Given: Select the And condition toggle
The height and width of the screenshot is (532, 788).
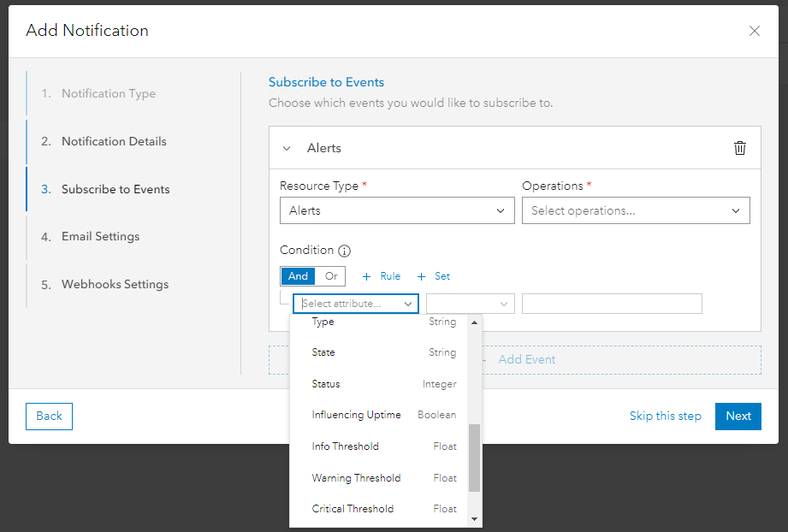Looking at the screenshot, I should (x=298, y=276).
